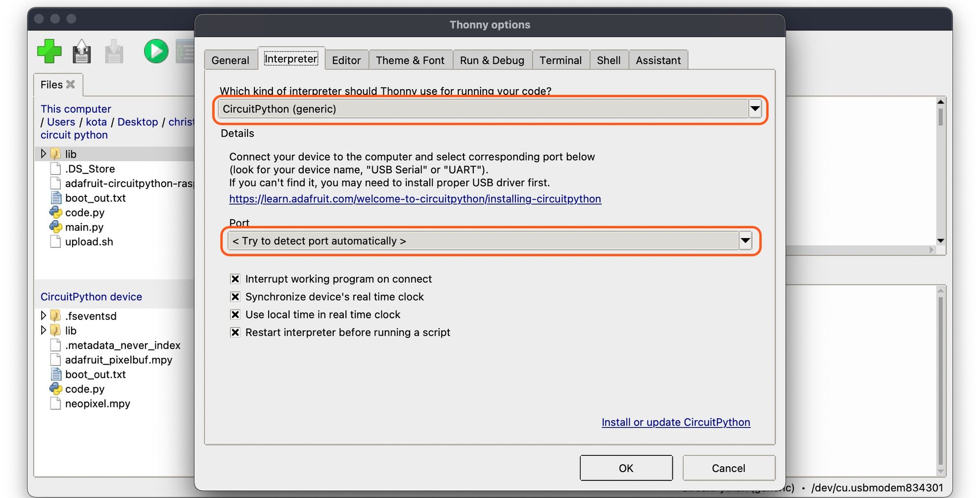Image resolution: width=980 pixels, height=498 pixels.
Task: Click the boot_out.txt icon under This computer
Action: click(56, 198)
